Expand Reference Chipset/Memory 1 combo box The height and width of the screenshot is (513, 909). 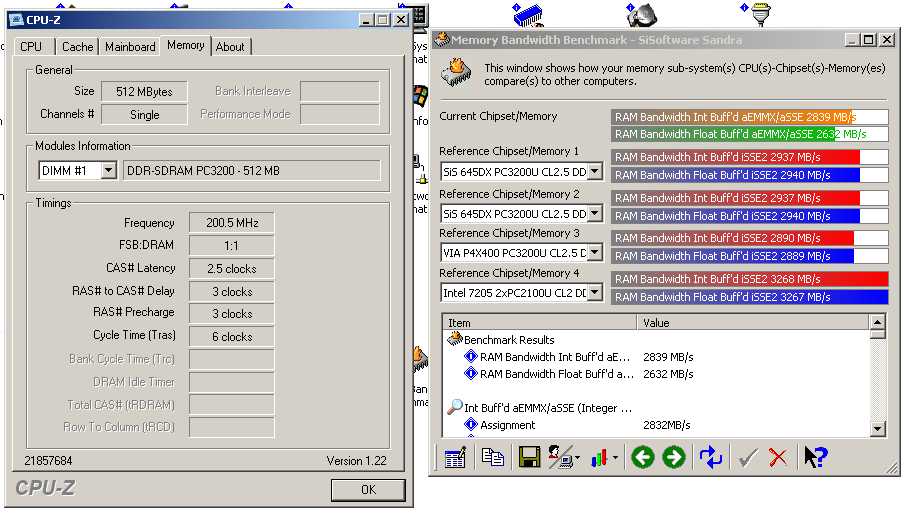pos(595,172)
